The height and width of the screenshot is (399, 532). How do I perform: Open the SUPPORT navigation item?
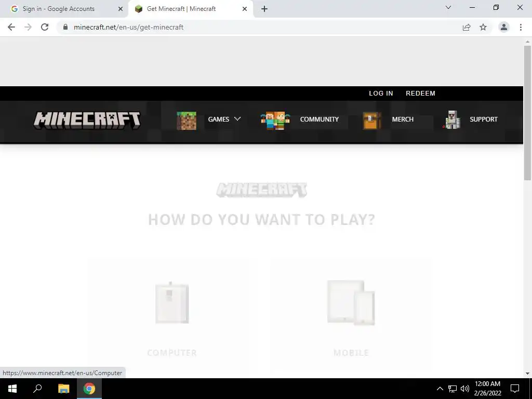pyautogui.click(x=484, y=119)
